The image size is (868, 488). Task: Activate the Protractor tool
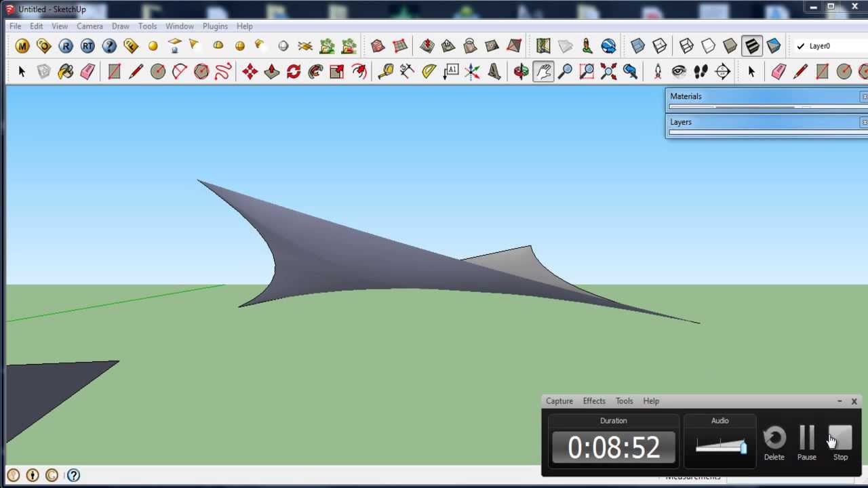click(429, 71)
